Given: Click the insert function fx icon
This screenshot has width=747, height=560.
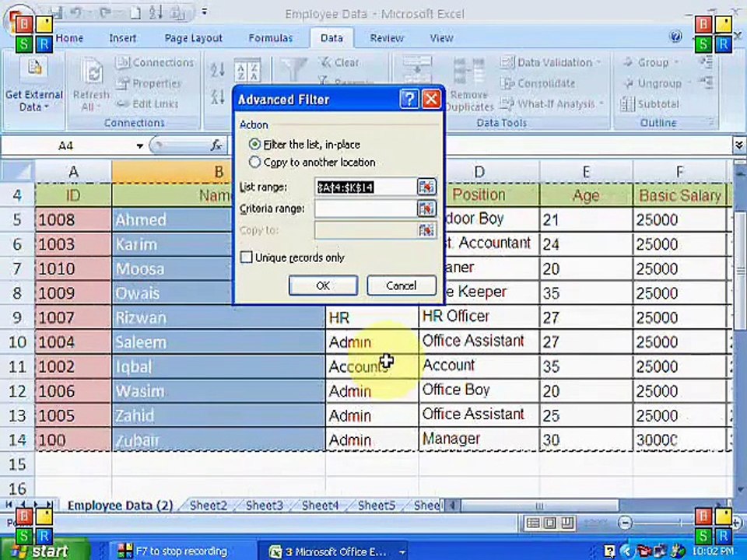Looking at the screenshot, I should [x=217, y=145].
